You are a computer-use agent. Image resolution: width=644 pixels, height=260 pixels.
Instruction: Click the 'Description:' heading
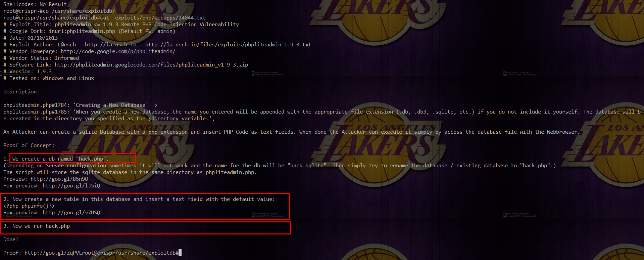(x=21, y=92)
